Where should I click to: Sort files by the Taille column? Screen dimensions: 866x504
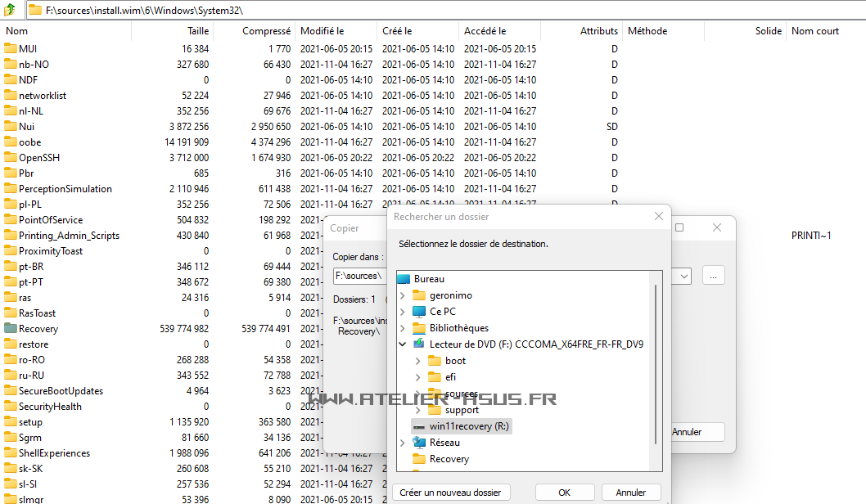pyautogui.click(x=199, y=31)
